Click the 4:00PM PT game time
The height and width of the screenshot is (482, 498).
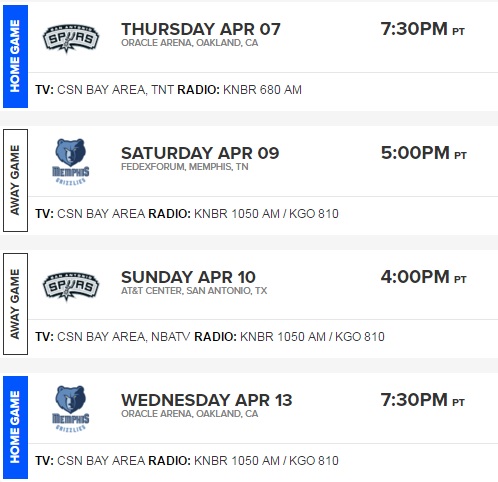[x=424, y=277]
